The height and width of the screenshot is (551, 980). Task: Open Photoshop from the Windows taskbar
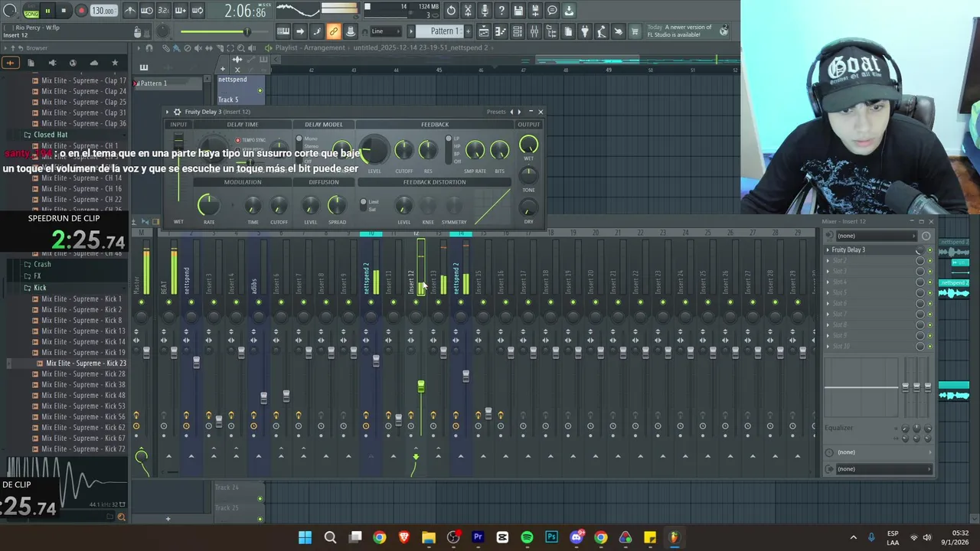[551, 537]
